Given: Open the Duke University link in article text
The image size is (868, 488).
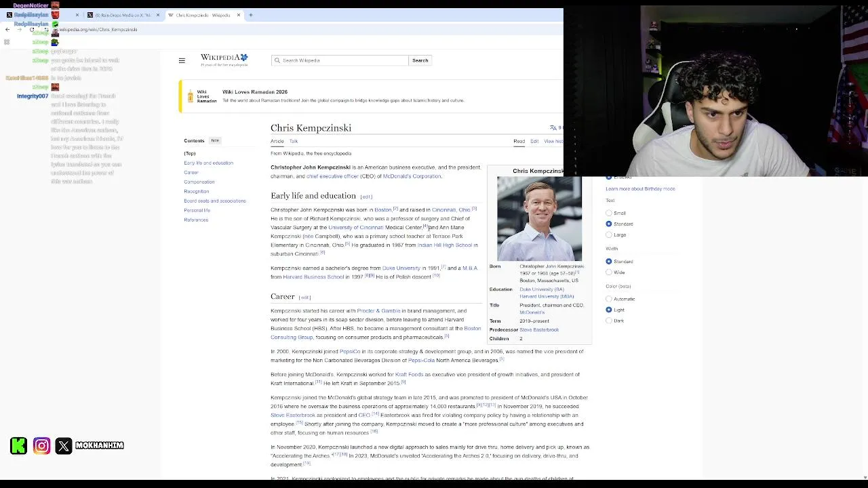Looking at the screenshot, I should click(401, 268).
